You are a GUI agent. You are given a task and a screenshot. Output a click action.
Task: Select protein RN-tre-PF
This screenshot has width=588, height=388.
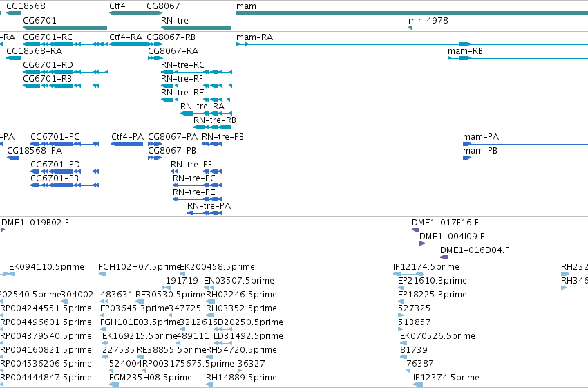[x=196, y=172]
